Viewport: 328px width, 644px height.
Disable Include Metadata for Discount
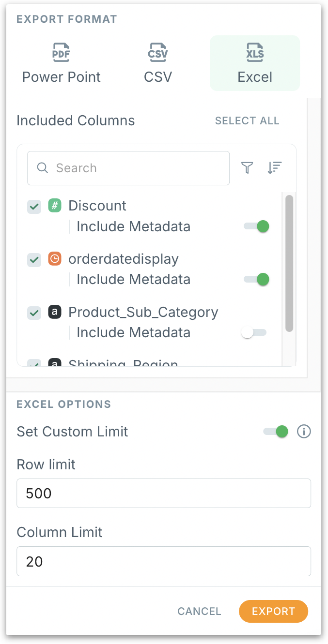[256, 226]
